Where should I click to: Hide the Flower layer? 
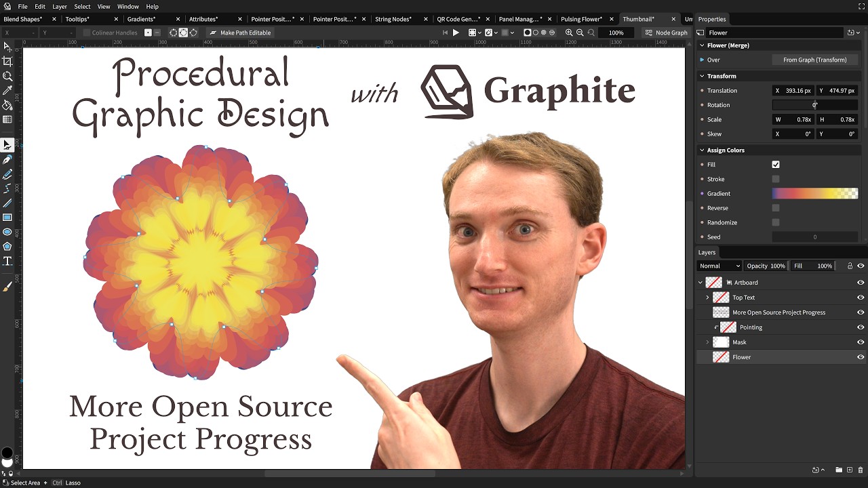coord(861,357)
